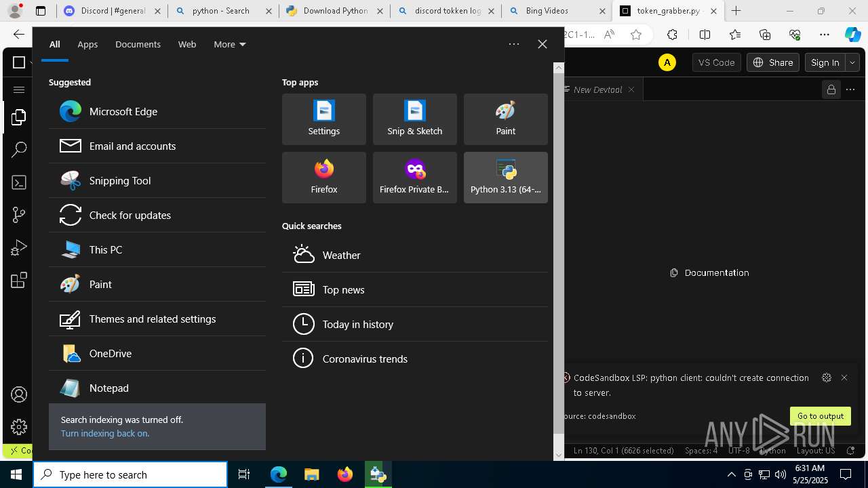This screenshot has width=868, height=488.
Task: Click Spaces: 4 in status bar
Action: (x=701, y=450)
